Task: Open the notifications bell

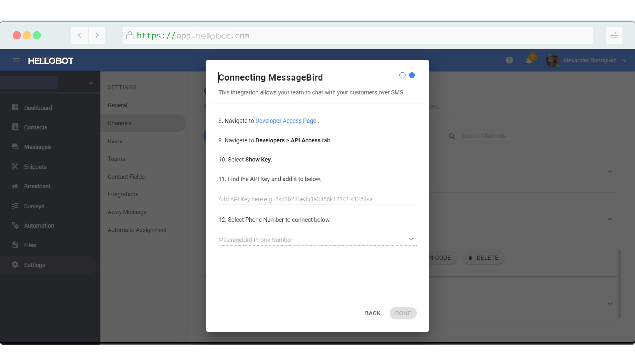Action: [x=529, y=60]
